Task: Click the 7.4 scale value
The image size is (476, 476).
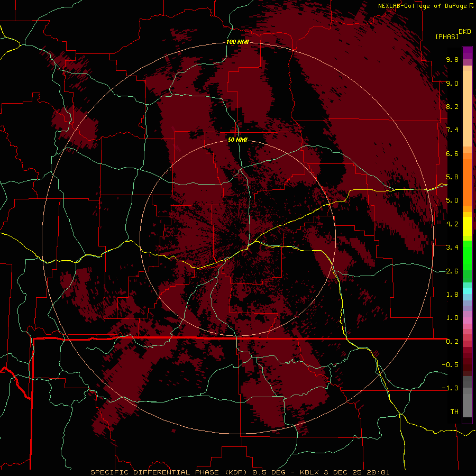Action: [x=452, y=130]
